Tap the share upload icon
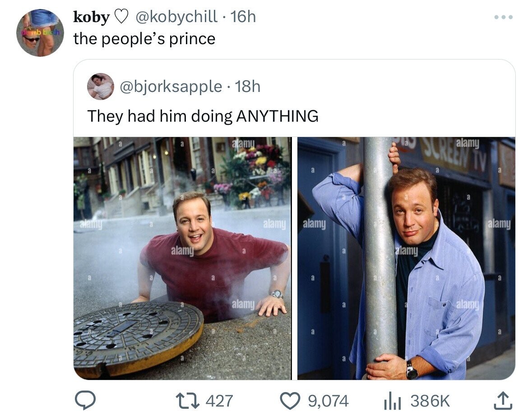Screen dimensions: 532x416 [503, 400]
